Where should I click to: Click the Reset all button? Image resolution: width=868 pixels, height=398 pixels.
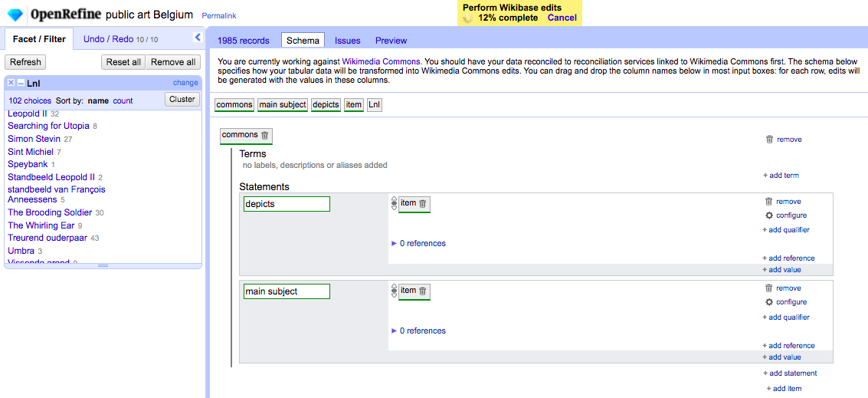point(123,62)
